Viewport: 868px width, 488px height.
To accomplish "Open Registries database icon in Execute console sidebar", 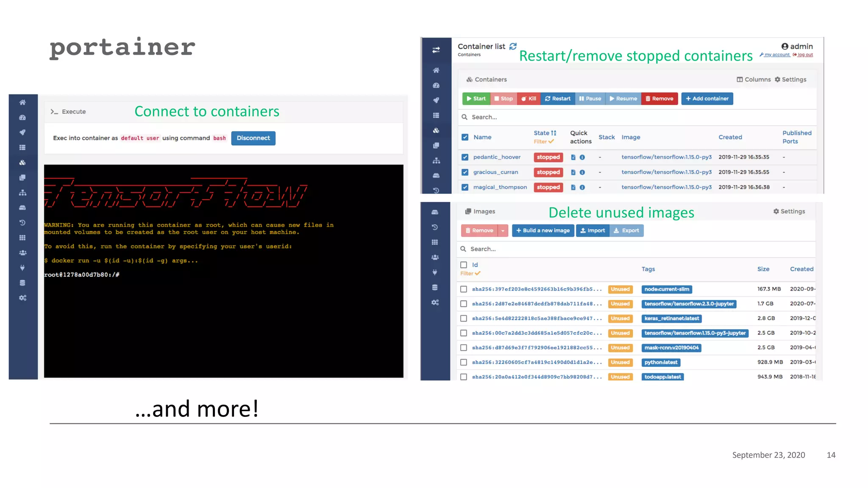I will pyautogui.click(x=22, y=283).
